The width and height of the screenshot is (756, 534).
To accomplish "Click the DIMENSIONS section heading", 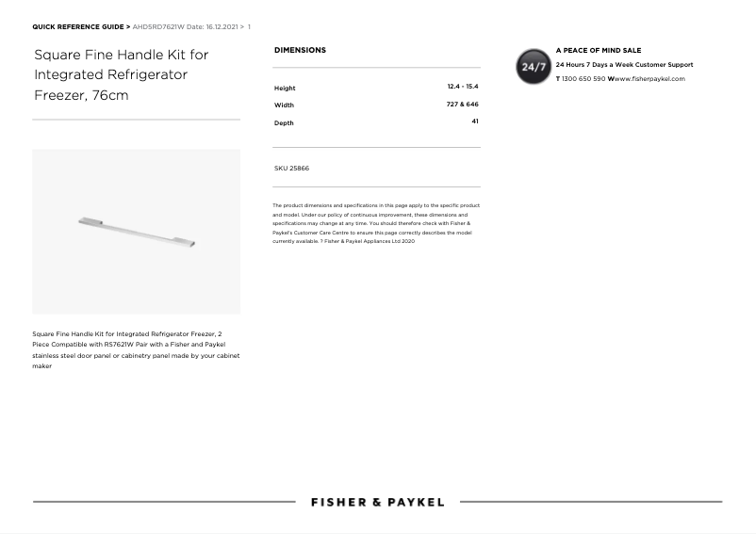I will point(300,50).
